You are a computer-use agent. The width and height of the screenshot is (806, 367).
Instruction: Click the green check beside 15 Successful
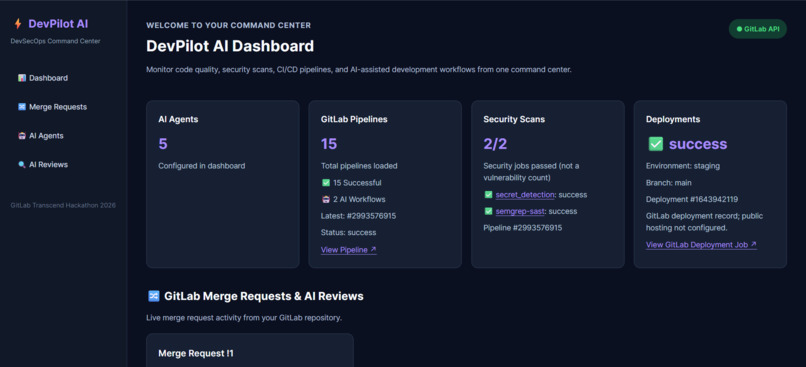point(325,182)
